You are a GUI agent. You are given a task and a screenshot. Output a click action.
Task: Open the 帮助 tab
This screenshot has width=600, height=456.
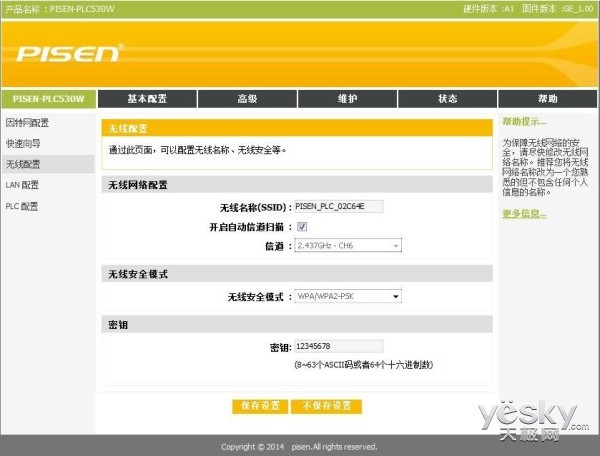click(548, 99)
